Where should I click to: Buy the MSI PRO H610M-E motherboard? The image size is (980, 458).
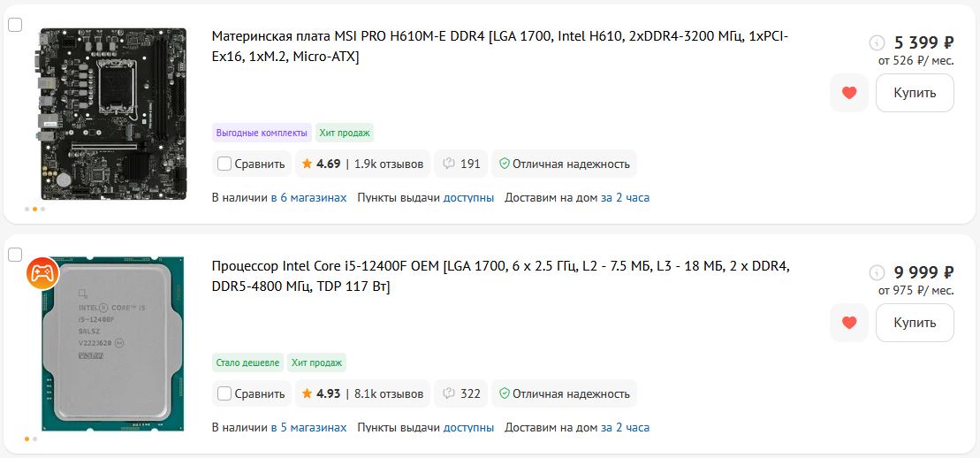[x=915, y=93]
